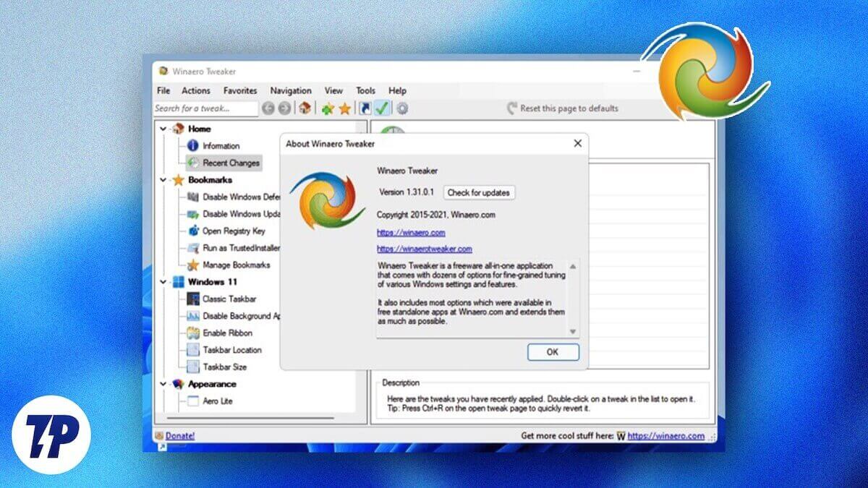The image size is (868, 488).
Task: Click the Aero Lite window icon
Action: pyautogui.click(x=193, y=401)
